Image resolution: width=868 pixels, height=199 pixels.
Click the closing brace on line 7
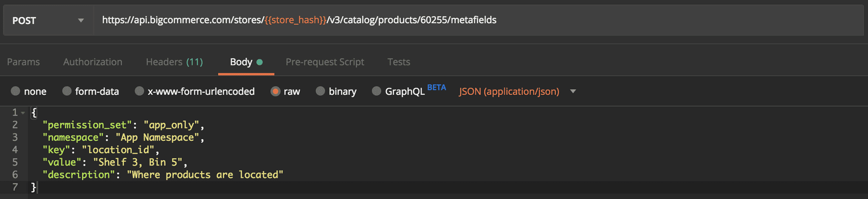[x=34, y=187]
